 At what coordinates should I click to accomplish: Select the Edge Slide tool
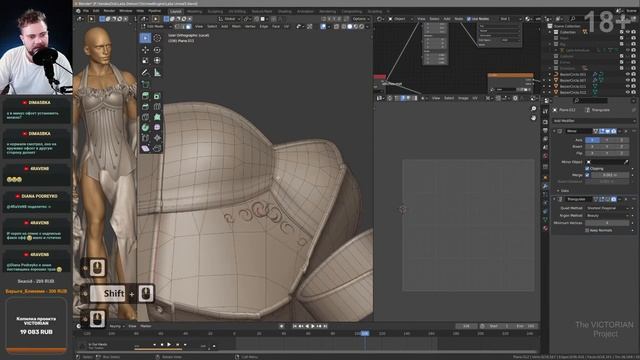pyautogui.click(x=145, y=138)
